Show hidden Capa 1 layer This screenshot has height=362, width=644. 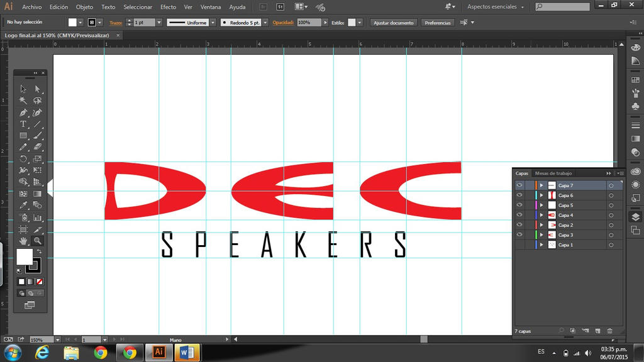point(519,244)
